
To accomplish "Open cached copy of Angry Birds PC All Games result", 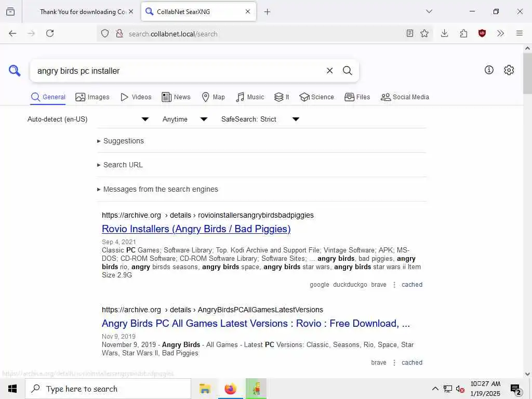I will [412, 362].
